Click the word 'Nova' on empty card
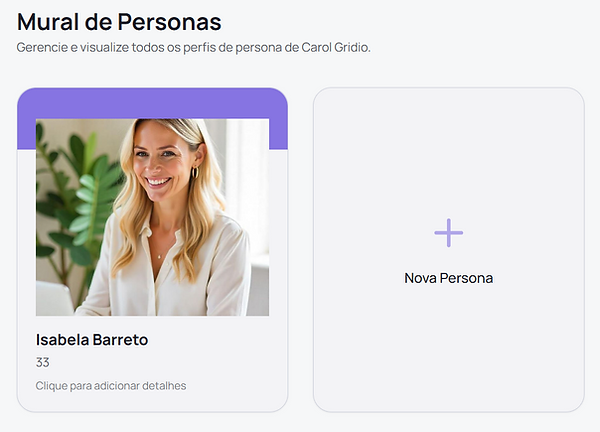Viewport: 600px width, 432px height. pyautogui.click(x=421, y=278)
